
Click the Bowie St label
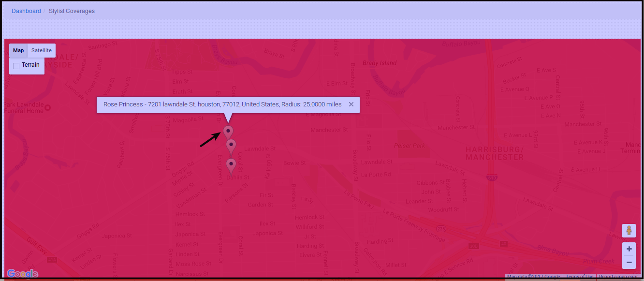click(x=294, y=163)
